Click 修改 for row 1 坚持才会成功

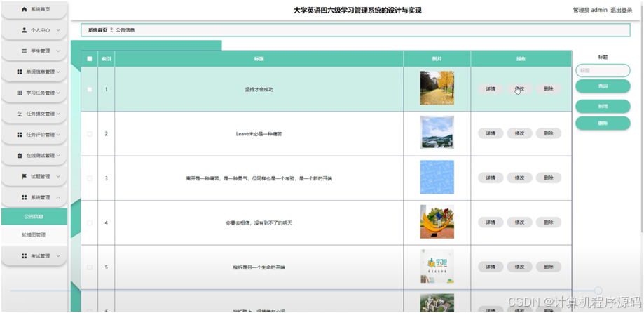(519, 89)
